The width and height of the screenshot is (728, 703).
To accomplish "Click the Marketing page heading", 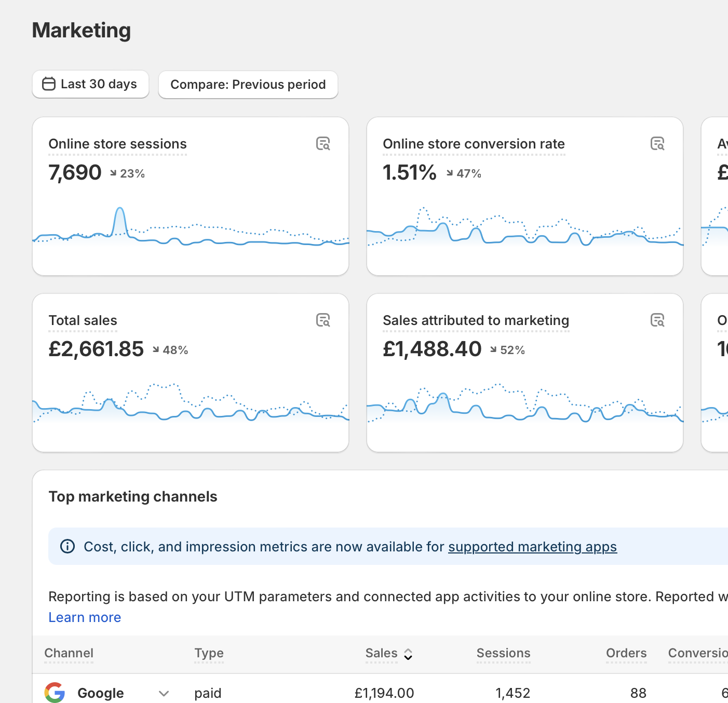I will pyautogui.click(x=82, y=30).
